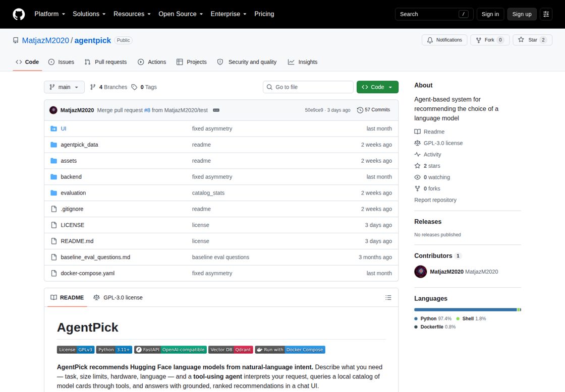Focus the Go to file input
The height and width of the screenshot is (392, 565).
[308, 87]
